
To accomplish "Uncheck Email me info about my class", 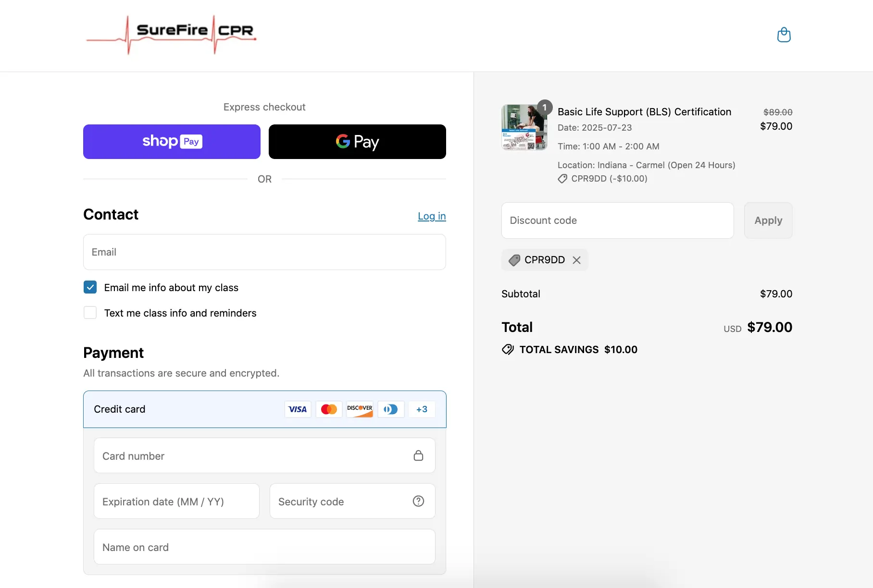I will (x=90, y=287).
